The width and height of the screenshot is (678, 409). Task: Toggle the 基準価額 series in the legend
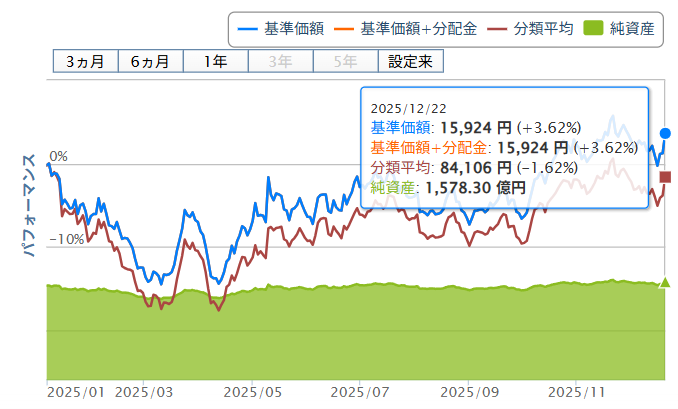click(293, 29)
